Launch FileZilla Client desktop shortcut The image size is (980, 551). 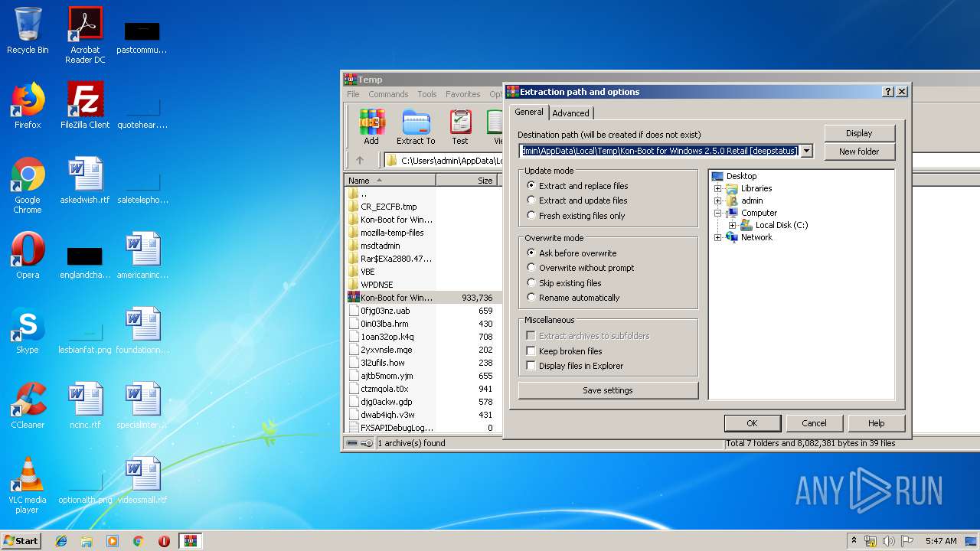[x=85, y=106]
